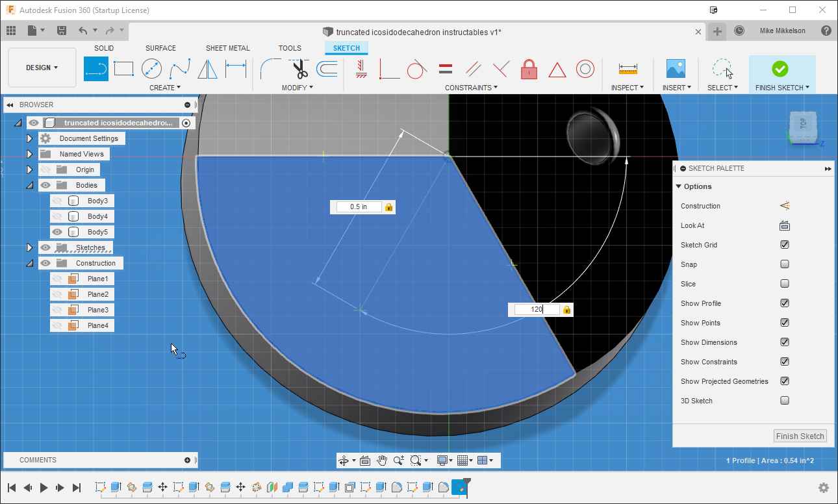Apply the Equal constraint
Image resolution: width=838 pixels, height=504 pixels.
(x=446, y=68)
